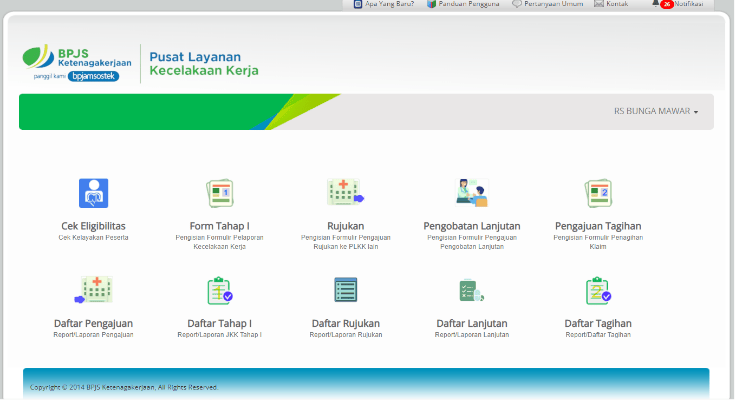Click the Pengajuan Tagihan title link
This screenshot has height=400, width=735.
tap(598, 226)
